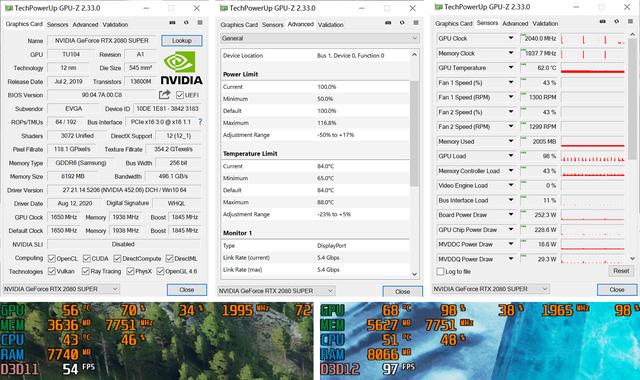
Task: Click the GPU Temperature history graph
Action: [x=593, y=68]
